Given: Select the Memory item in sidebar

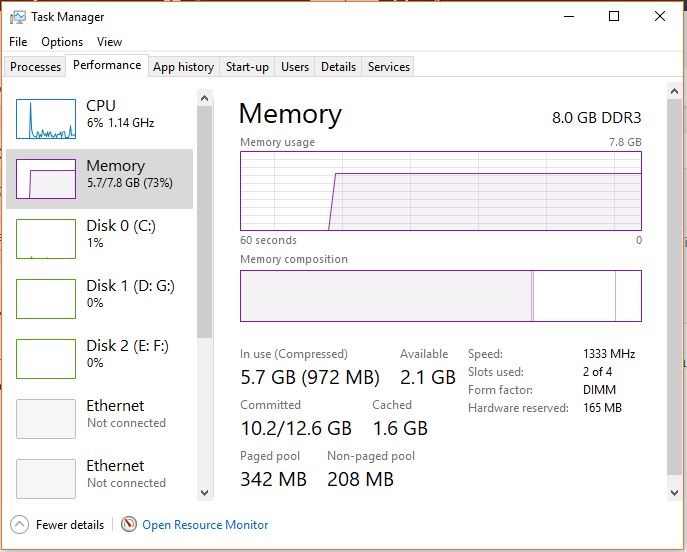Looking at the screenshot, I should pyautogui.click(x=99, y=179).
